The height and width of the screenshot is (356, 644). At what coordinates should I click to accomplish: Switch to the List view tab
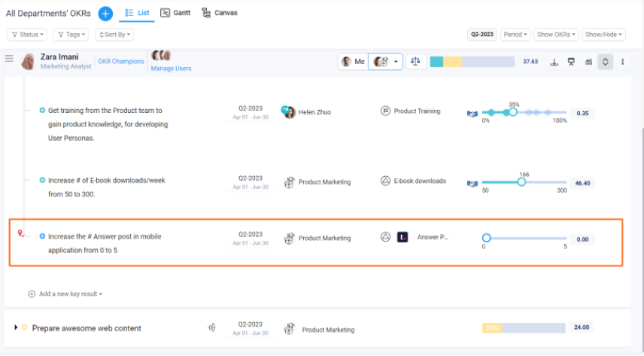pyautogui.click(x=137, y=13)
